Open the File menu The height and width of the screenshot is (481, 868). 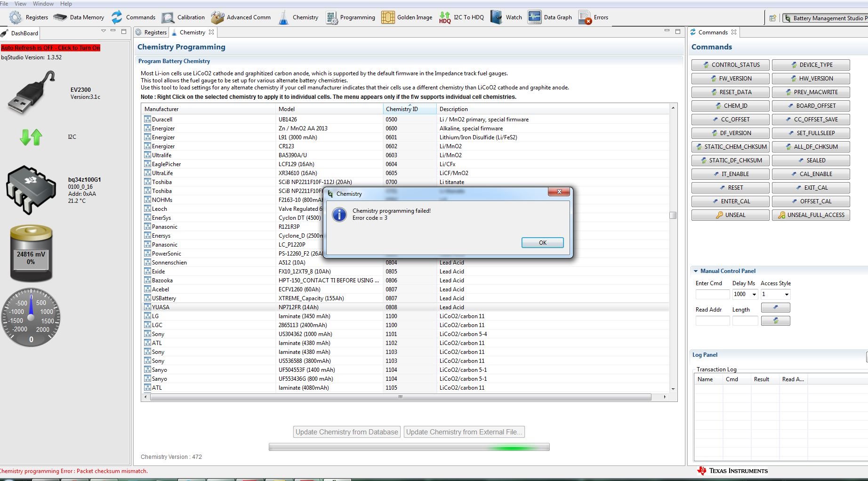(4, 4)
